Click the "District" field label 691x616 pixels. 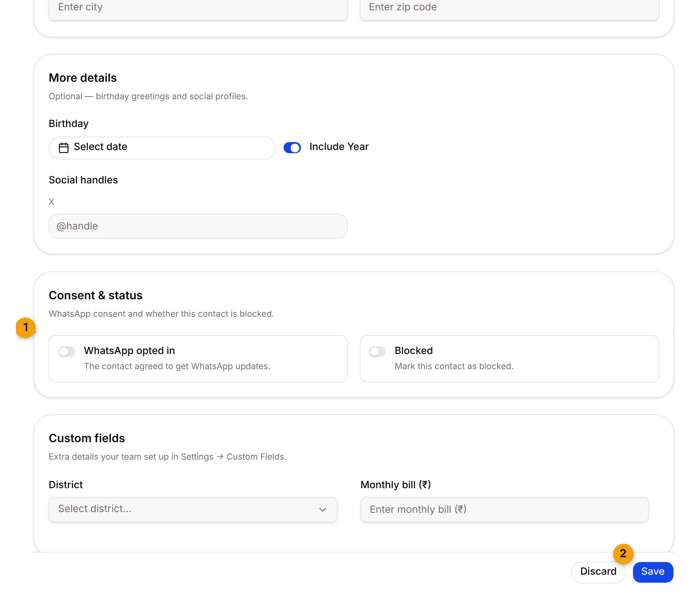pos(66,485)
